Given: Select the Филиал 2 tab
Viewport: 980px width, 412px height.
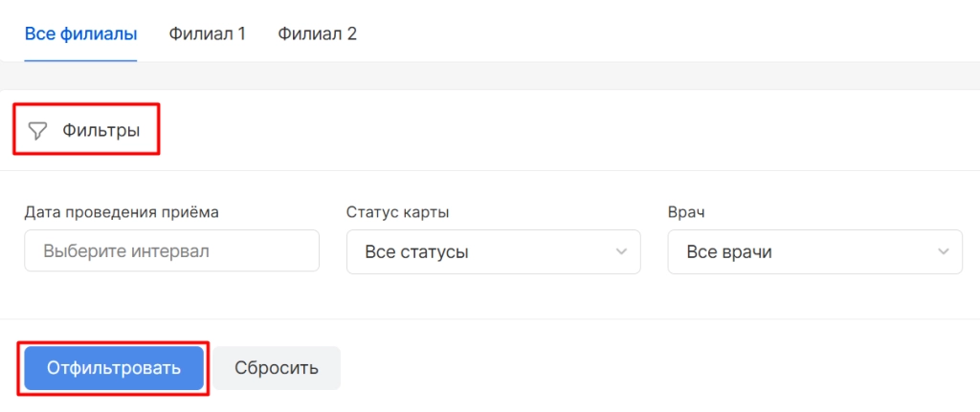Looking at the screenshot, I should [x=317, y=34].
